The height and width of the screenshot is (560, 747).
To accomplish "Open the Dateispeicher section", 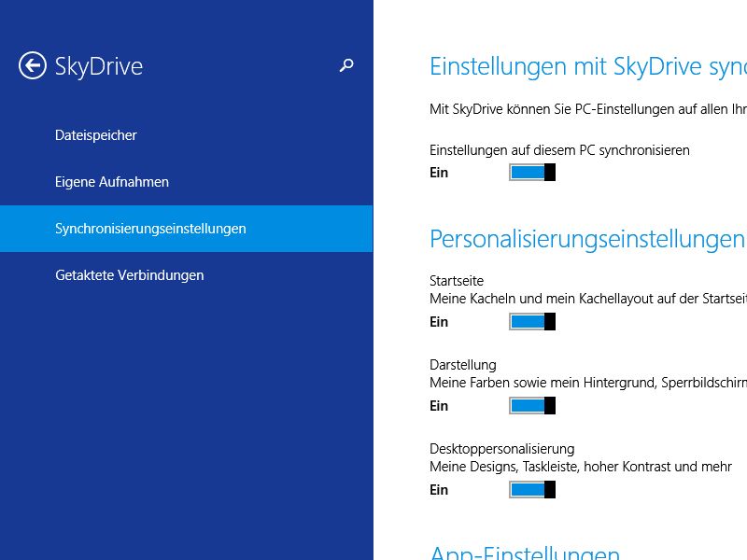I will 186,135.
